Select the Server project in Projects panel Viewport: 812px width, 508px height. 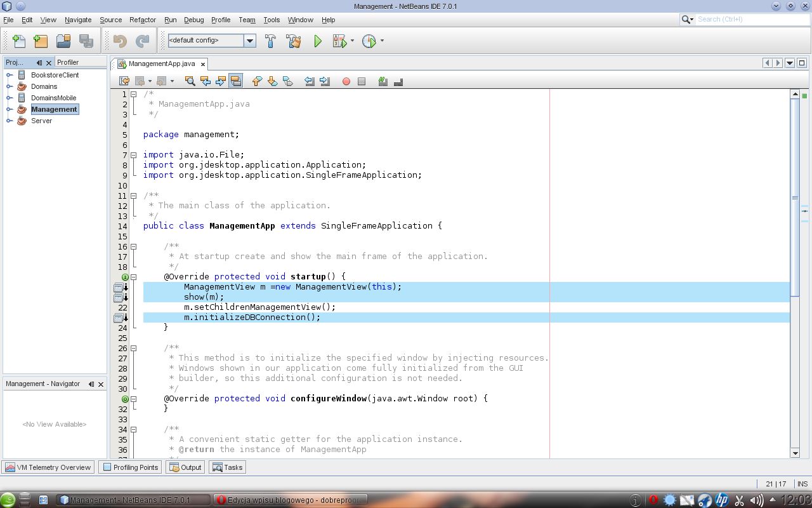pyautogui.click(x=41, y=121)
